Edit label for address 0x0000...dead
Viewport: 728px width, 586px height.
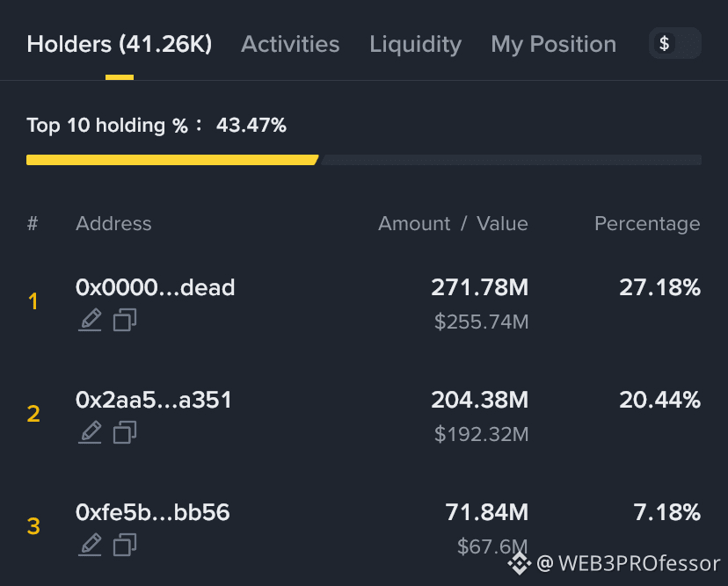pos(90,320)
